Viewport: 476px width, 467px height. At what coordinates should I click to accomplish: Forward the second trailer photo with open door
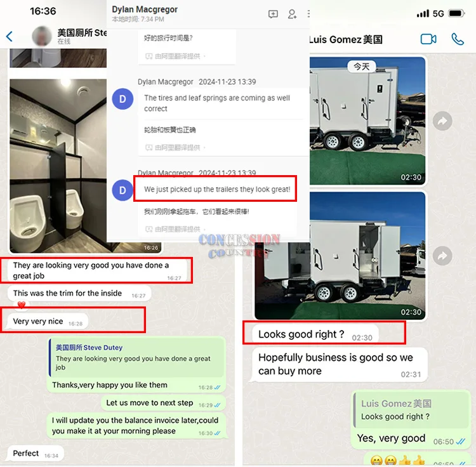(x=442, y=256)
